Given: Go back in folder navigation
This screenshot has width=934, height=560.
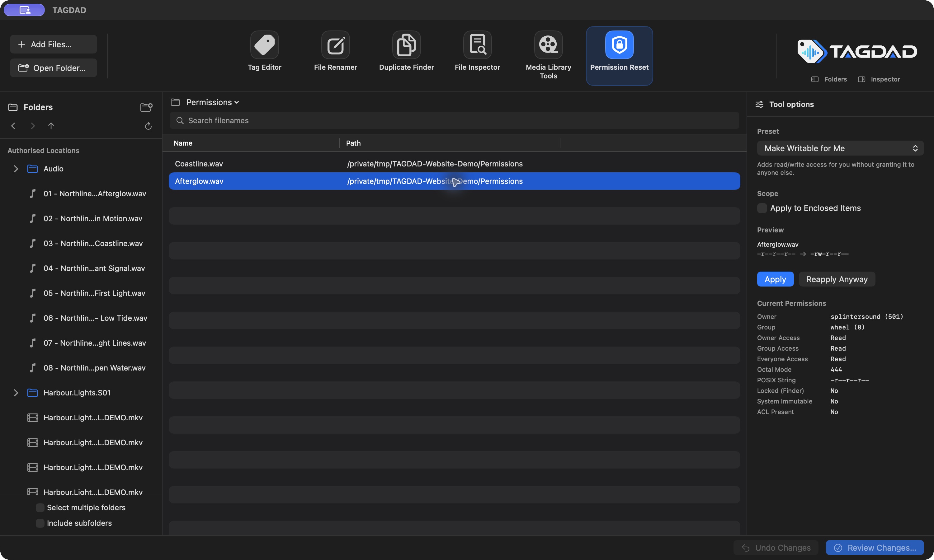Looking at the screenshot, I should pos(13,126).
